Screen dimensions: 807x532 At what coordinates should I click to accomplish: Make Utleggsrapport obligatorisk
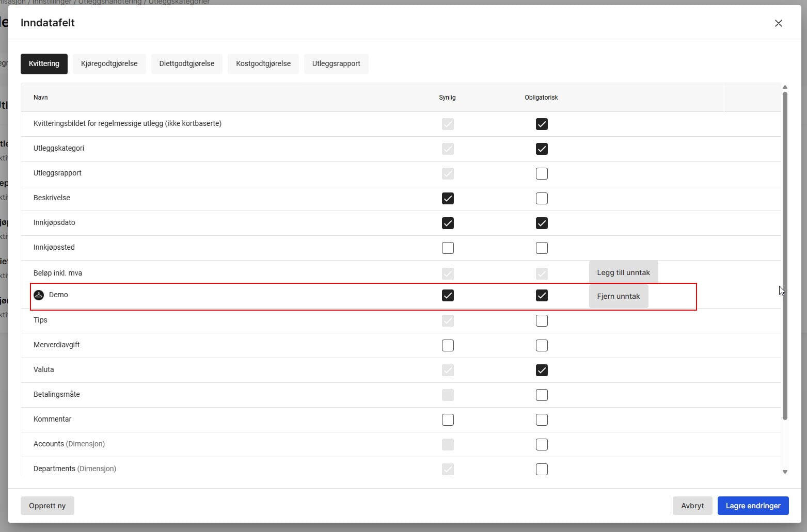541,174
